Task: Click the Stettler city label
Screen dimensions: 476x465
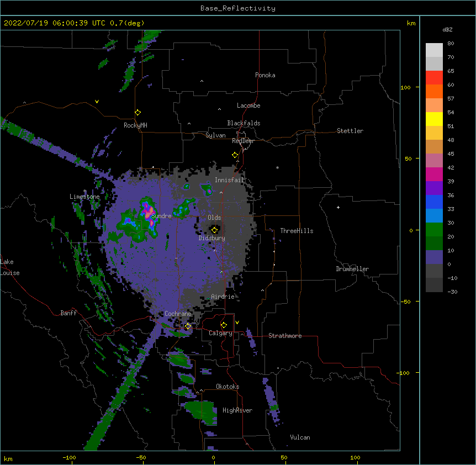Action: click(350, 131)
